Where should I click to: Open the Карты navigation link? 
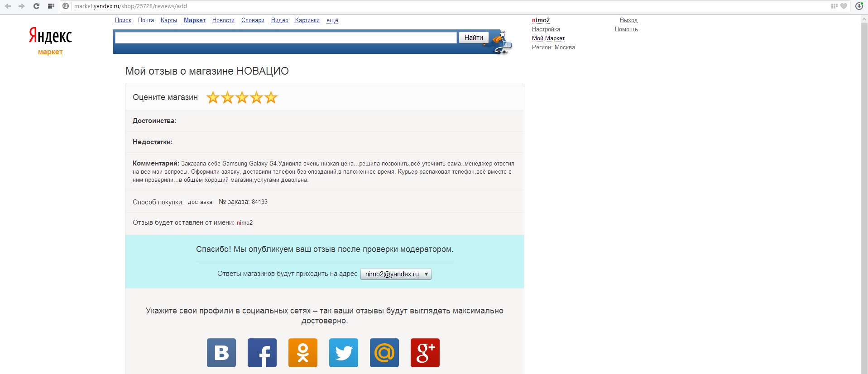(169, 20)
